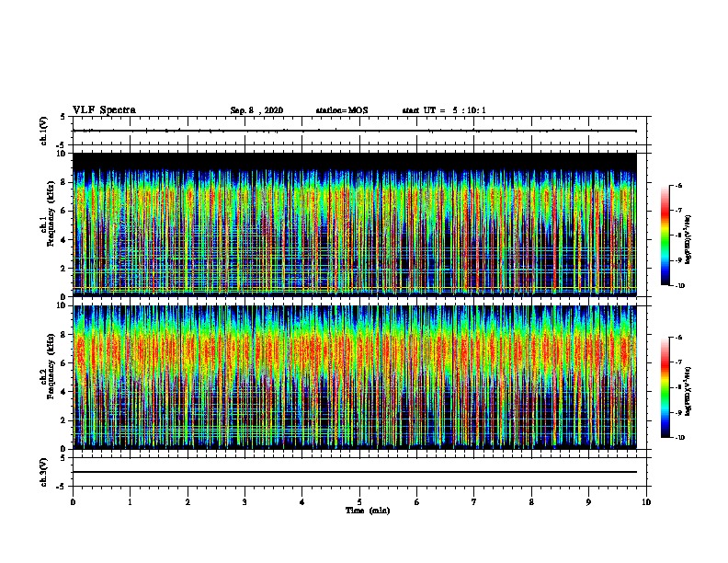Click time-axis tick label "1"
This screenshot has width=728, height=563.
130,501
